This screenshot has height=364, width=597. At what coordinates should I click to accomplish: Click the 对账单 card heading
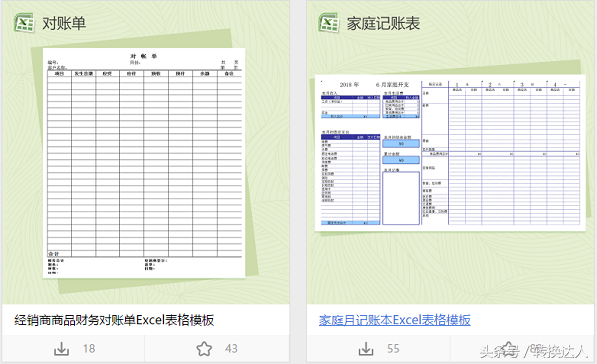click(64, 23)
